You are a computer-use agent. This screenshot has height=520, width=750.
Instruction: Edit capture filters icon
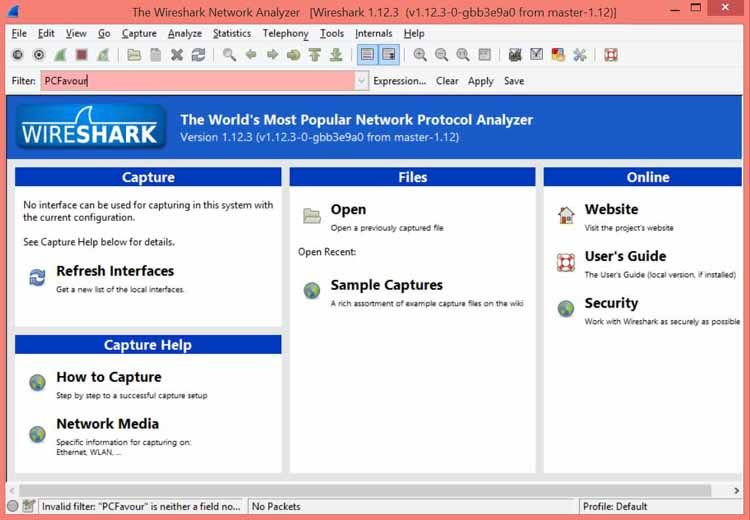point(515,55)
